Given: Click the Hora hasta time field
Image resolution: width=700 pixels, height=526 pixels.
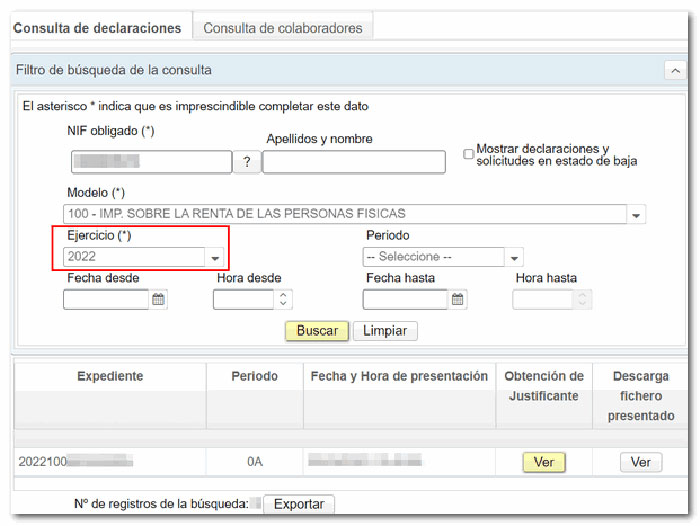Looking at the screenshot, I should pyautogui.click(x=542, y=300).
